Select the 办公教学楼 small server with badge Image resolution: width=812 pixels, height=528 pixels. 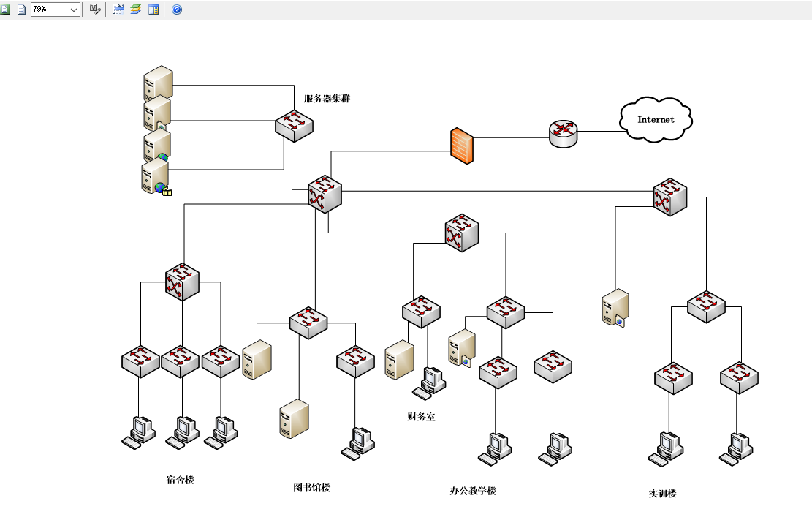pyautogui.click(x=462, y=348)
